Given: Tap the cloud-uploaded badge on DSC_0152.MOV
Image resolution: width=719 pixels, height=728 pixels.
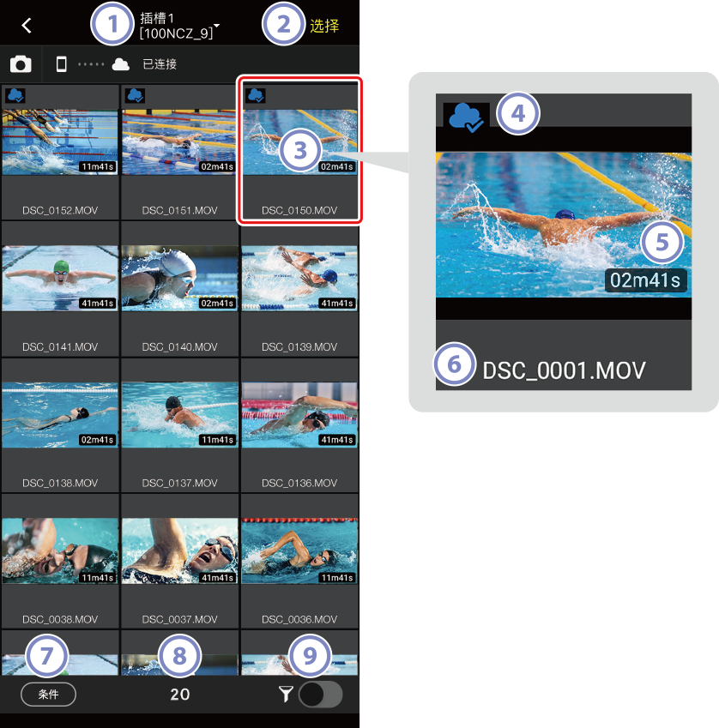Looking at the screenshot, I should pyautogui.click(x=15, y=96).
